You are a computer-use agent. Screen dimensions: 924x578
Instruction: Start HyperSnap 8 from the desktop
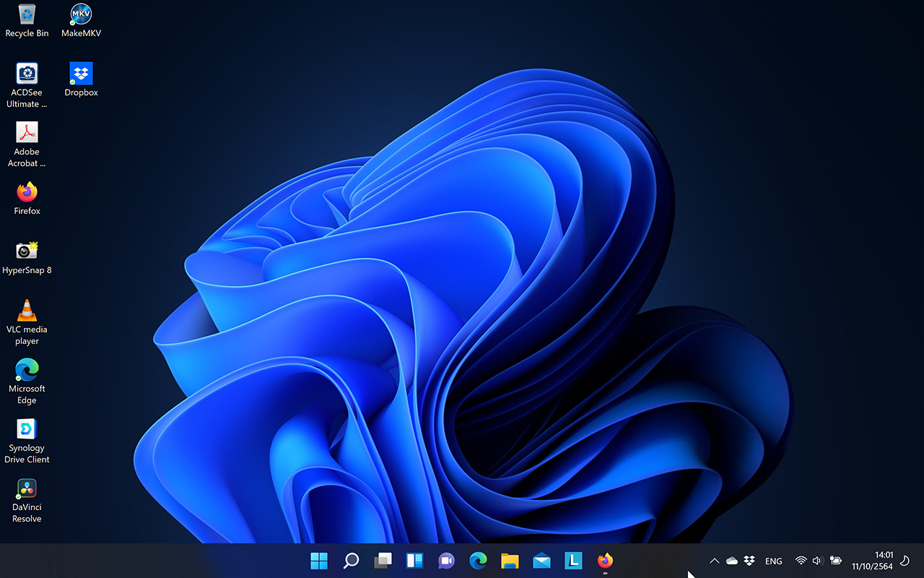point(27,252)
